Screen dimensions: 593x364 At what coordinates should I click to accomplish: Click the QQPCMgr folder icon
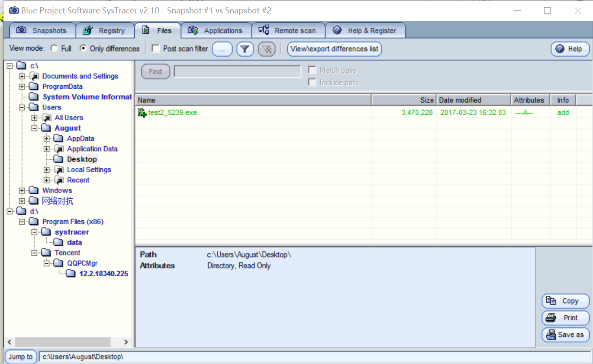[58, 263]
